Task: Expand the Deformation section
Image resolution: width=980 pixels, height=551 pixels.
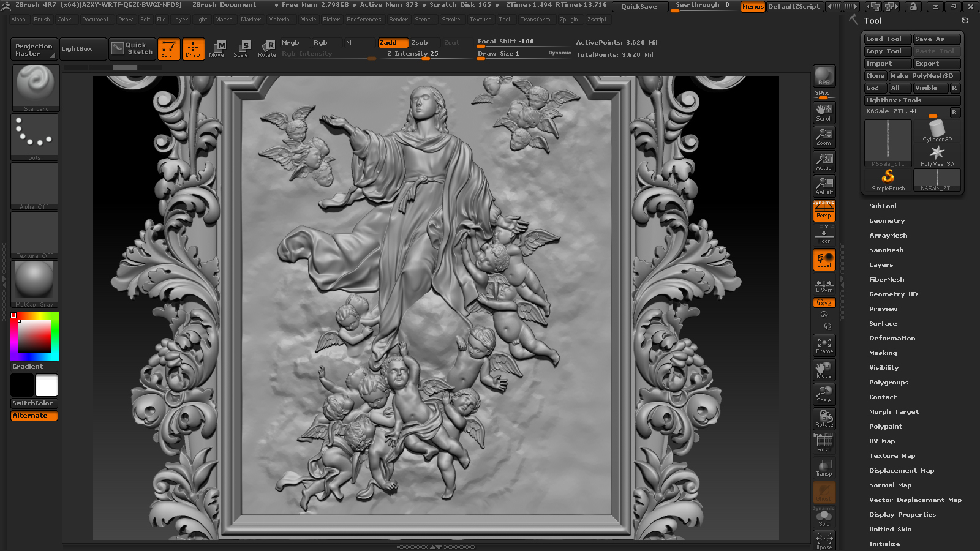Action: pos(892,339)
